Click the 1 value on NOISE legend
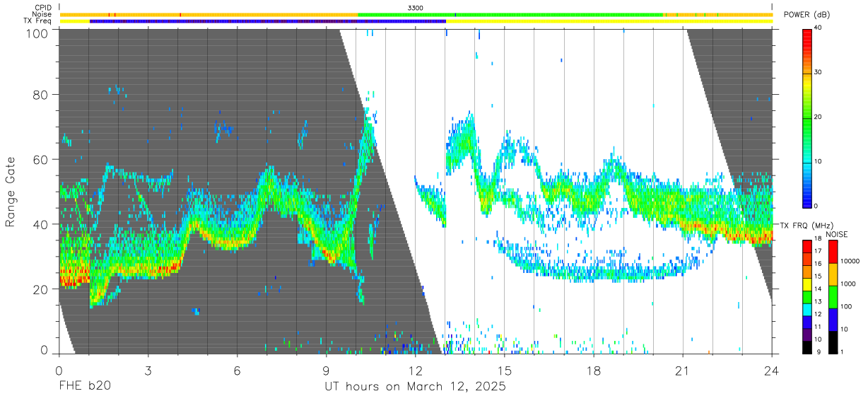This screenshot has height=401, width=868. coord(843,351)
